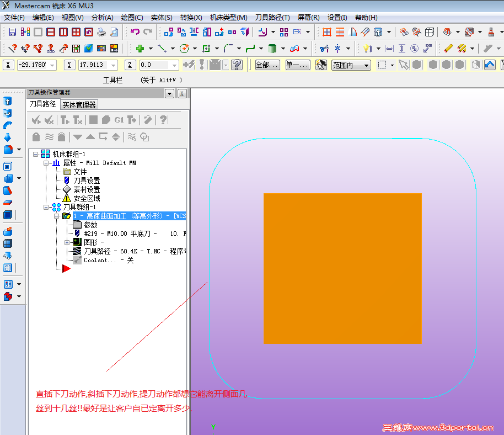Select the 素材设置 tree item
This screenshot has width=504, height=435.
87,189
